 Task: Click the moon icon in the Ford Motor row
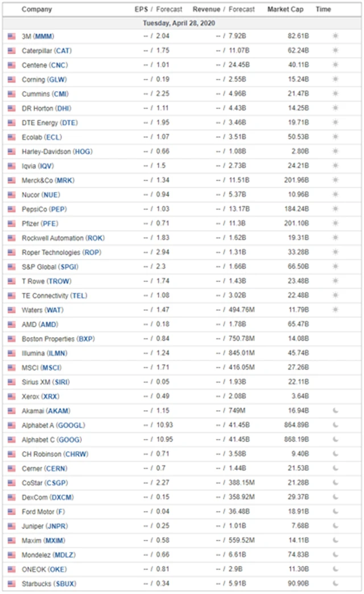(336, 511)
